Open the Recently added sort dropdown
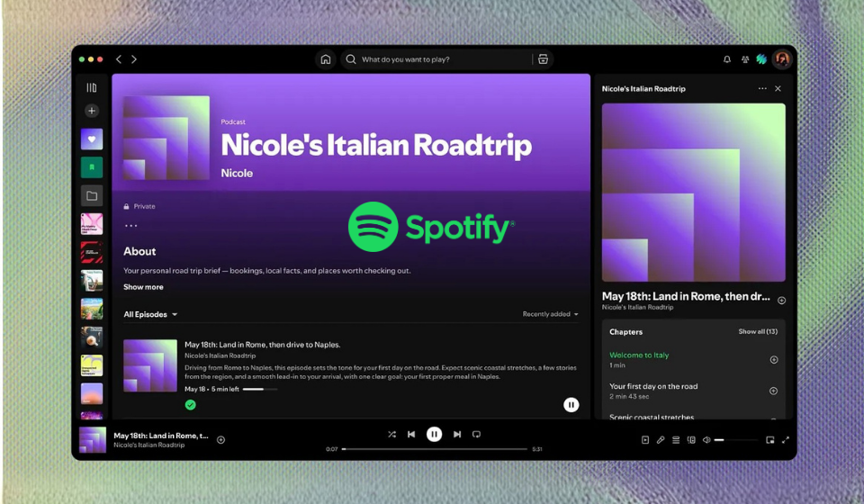 [551, 314]
